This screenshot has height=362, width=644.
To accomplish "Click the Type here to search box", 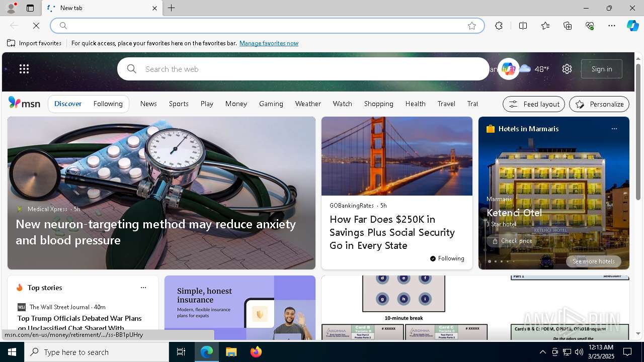I will coord(97,352).
